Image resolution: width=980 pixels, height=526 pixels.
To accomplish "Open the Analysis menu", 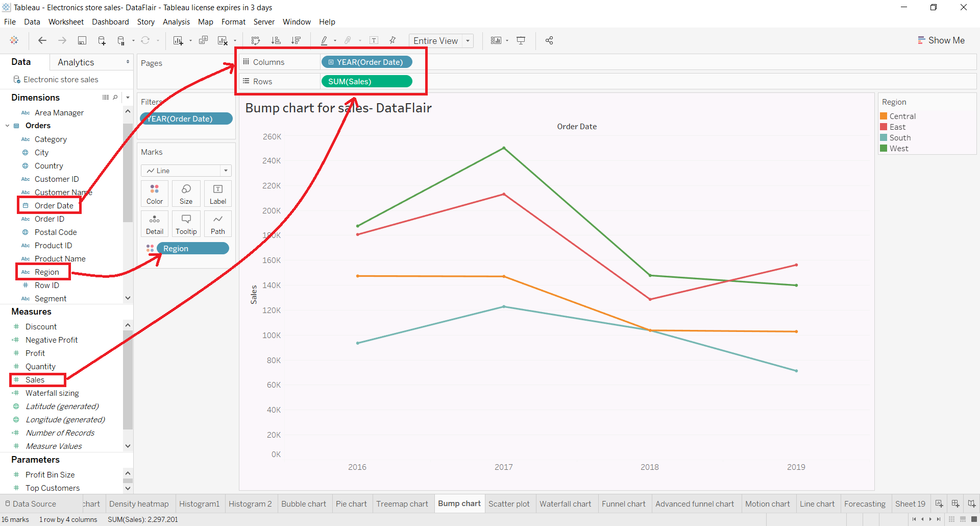I will coord(176,22).
